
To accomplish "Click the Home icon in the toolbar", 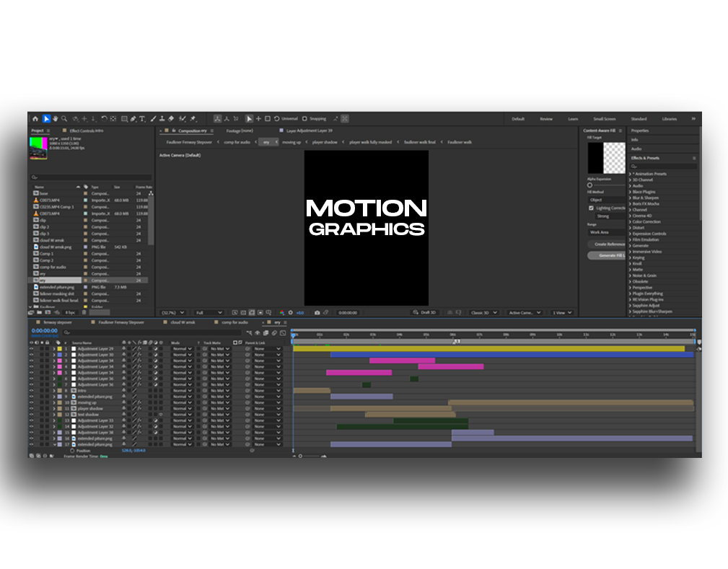I will point(35,119).
